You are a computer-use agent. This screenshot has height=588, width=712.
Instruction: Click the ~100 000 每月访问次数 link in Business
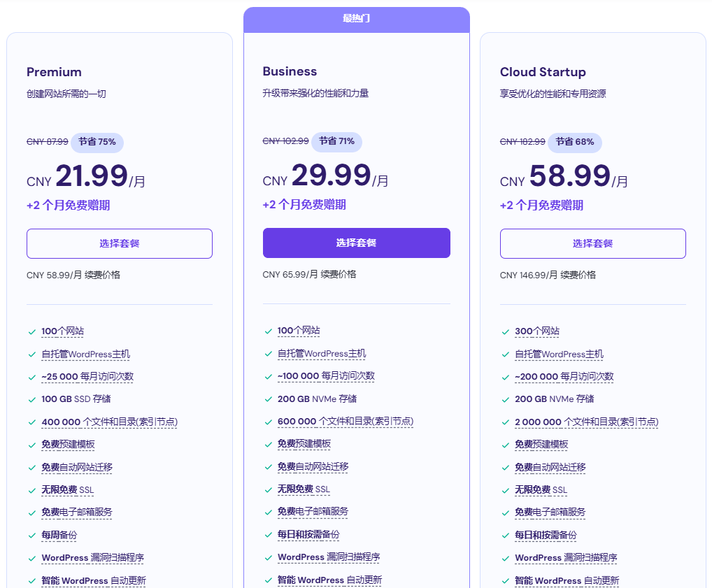(x=327, y=376)
